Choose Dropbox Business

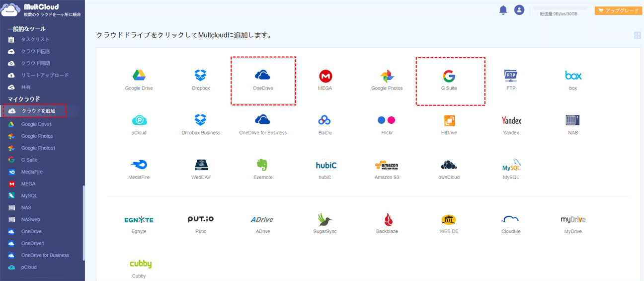[201, 125]
